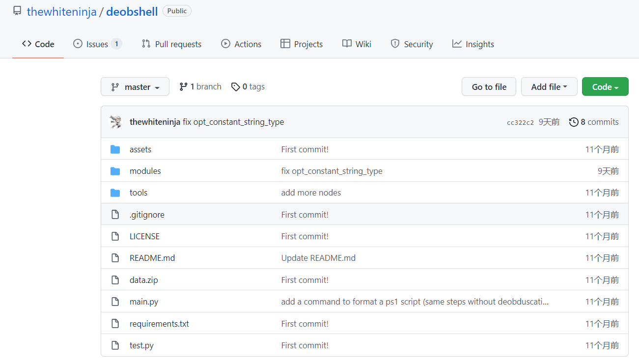Open the LICENSE row 'First commit!' message
The image size is (639, 364).
305,236
